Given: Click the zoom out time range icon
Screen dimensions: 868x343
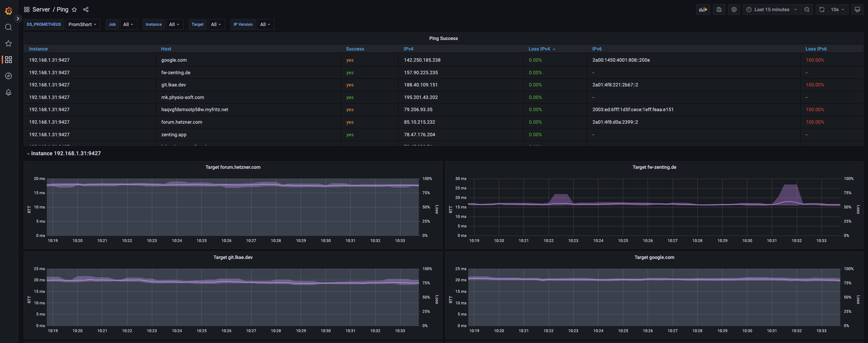Looking at the screenshot, I should click(807, 9).
